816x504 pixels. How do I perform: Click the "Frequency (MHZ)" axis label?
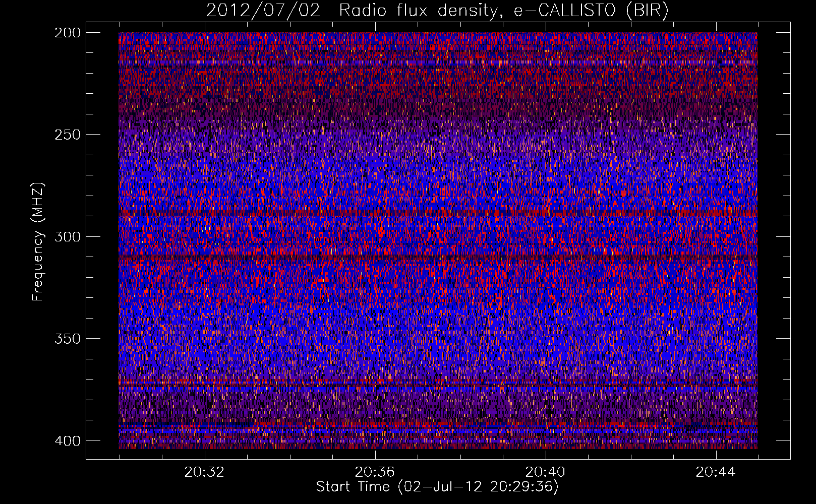[x=38, y=242]
